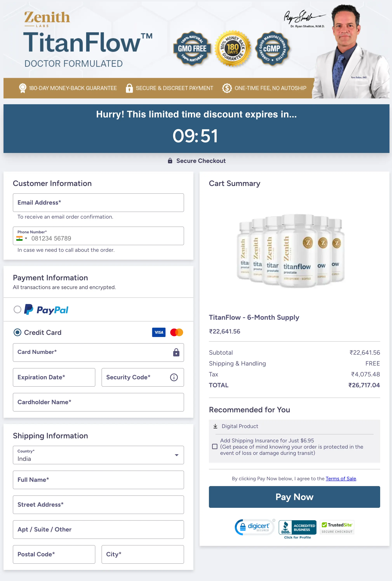Click the Visa card icon
The width and height of the screenshot is (392, 581).
158,332
